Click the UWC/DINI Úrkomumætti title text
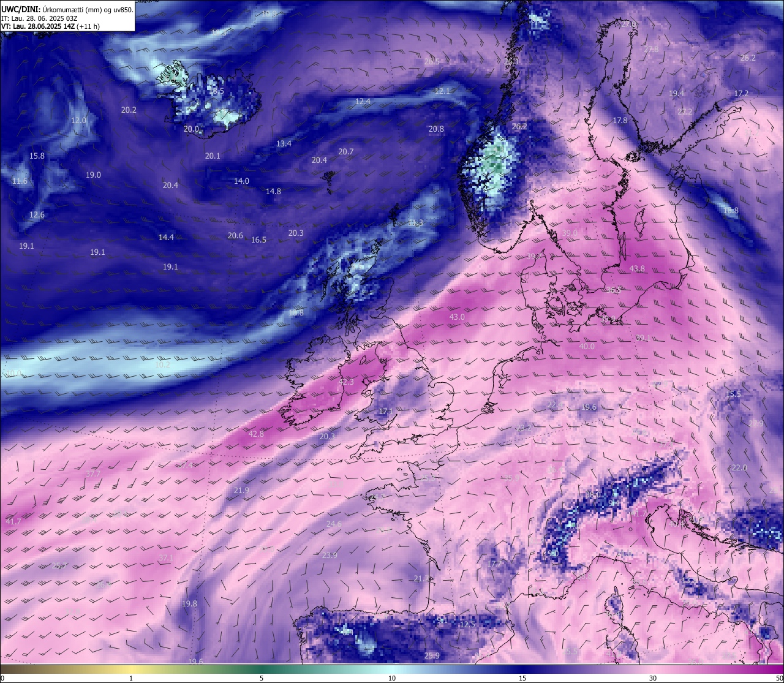Image resolution: width=784 pixels, height=683 pixels. pyautogui.click(x=67, y=9)
